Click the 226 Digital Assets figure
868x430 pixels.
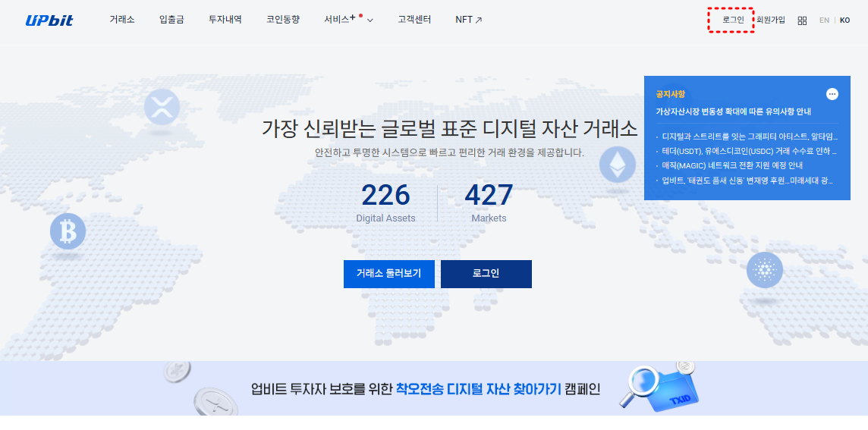pos(386,202)
